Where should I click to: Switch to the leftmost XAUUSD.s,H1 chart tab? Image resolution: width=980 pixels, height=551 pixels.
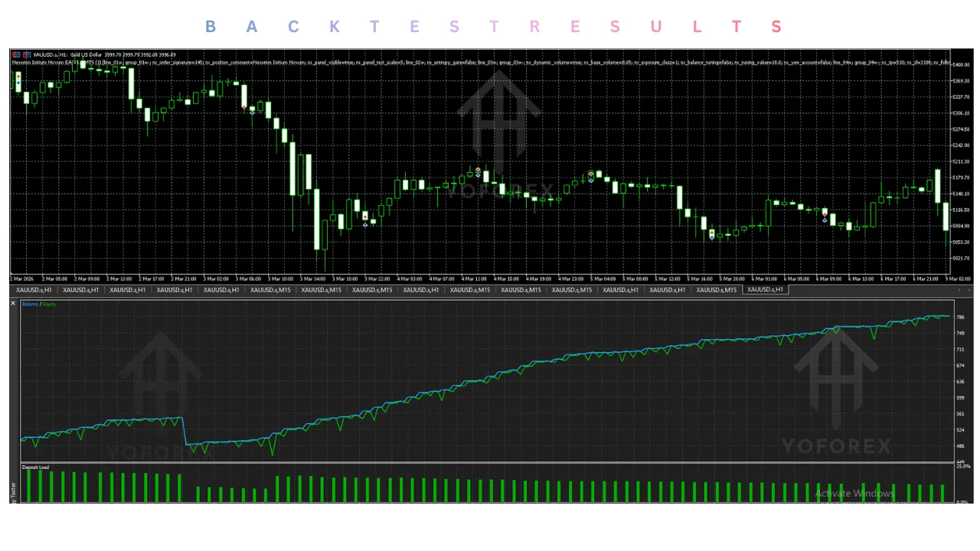pyautogui.click(x=34, y=290)
